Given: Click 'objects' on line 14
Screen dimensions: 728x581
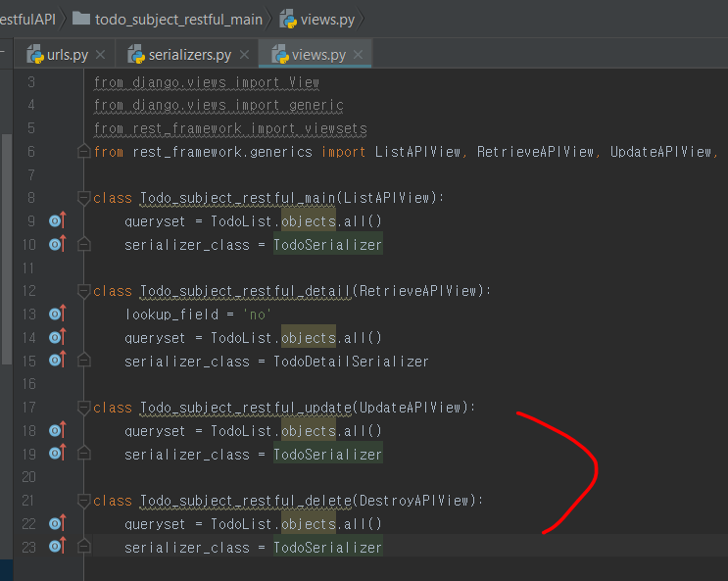Looking at the screenshot, I should 309,338.
